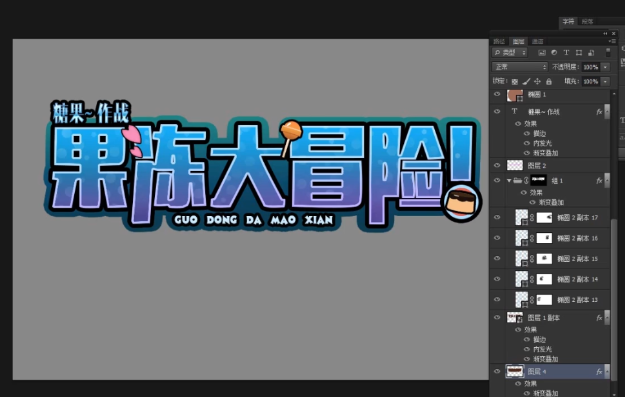Click lock all padlock icon

point(549,82)
